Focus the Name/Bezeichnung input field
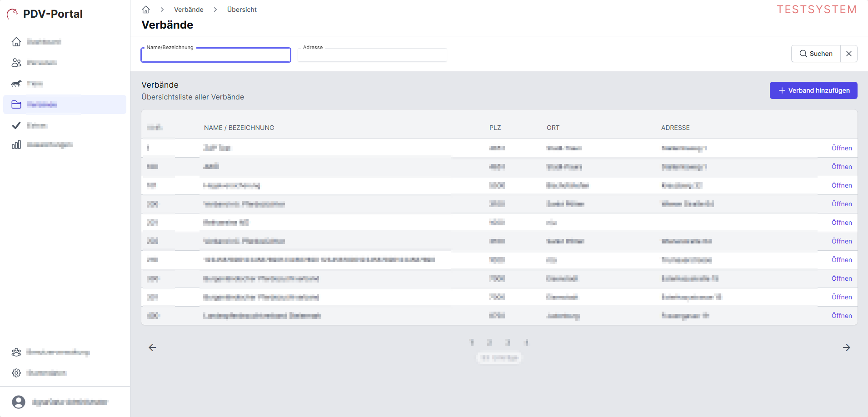The width and height of the screenshot is (868, 417). pos(216,55)
